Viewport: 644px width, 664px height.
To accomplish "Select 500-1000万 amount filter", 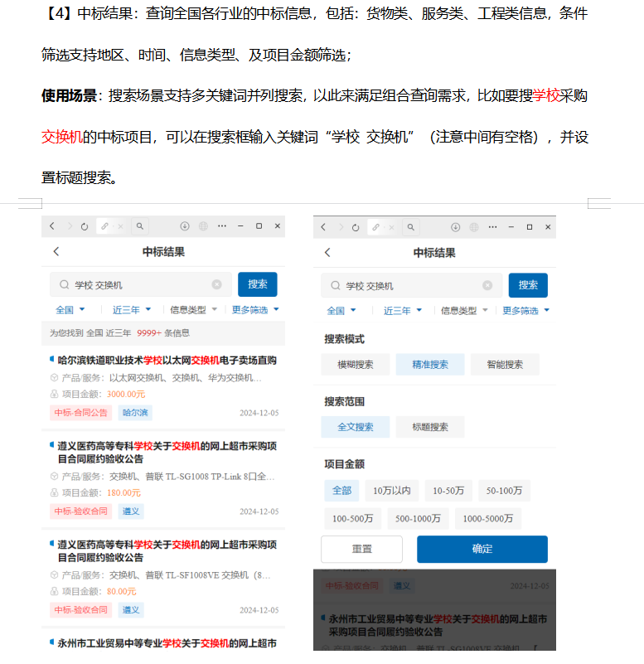I will pyautogui.click(x=418, y=519).
